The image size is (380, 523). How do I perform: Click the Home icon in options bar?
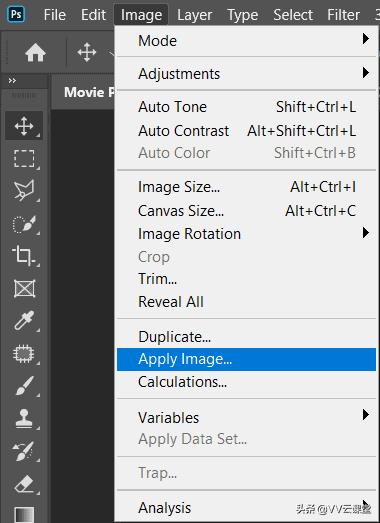pos(35,53)
